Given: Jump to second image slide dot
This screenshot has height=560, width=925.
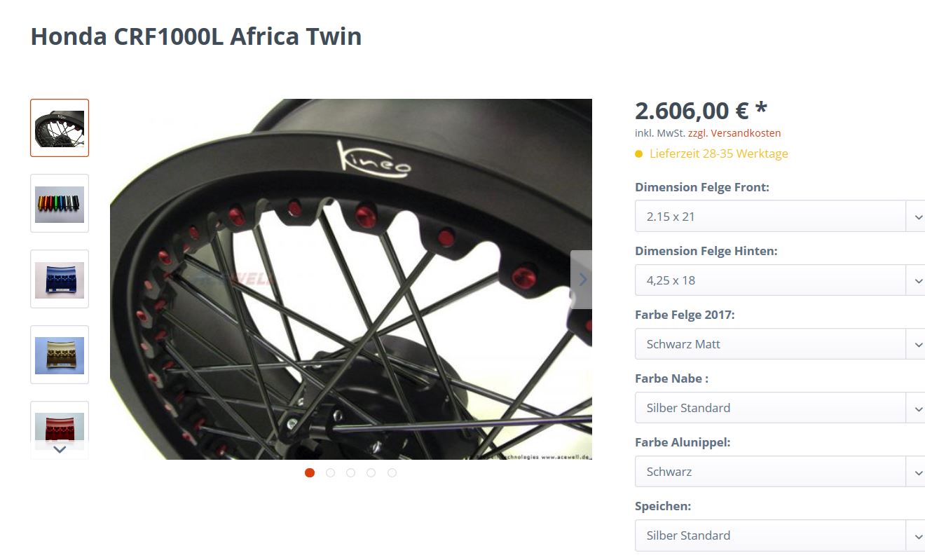Looking at the screenshot, I should click(x=330, y=473).
